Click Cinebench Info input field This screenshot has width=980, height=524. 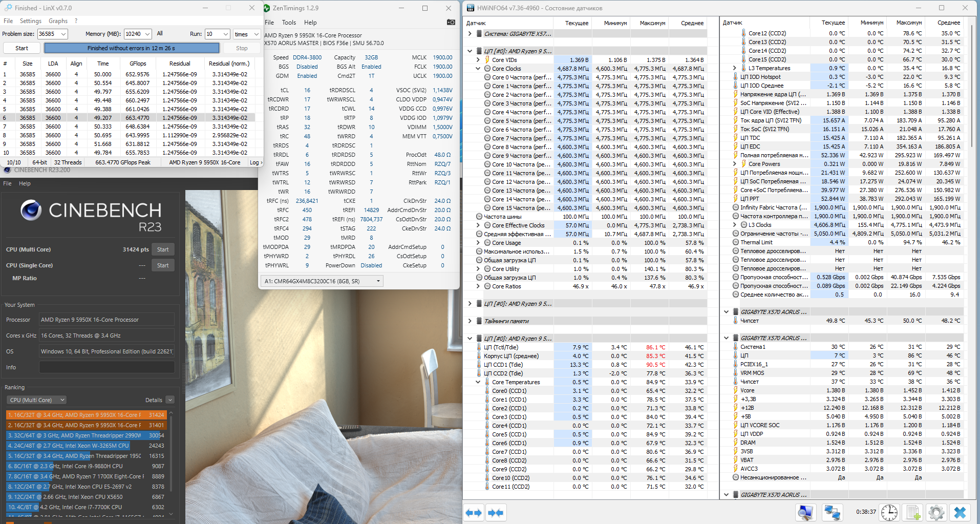[x=107, y=367]
